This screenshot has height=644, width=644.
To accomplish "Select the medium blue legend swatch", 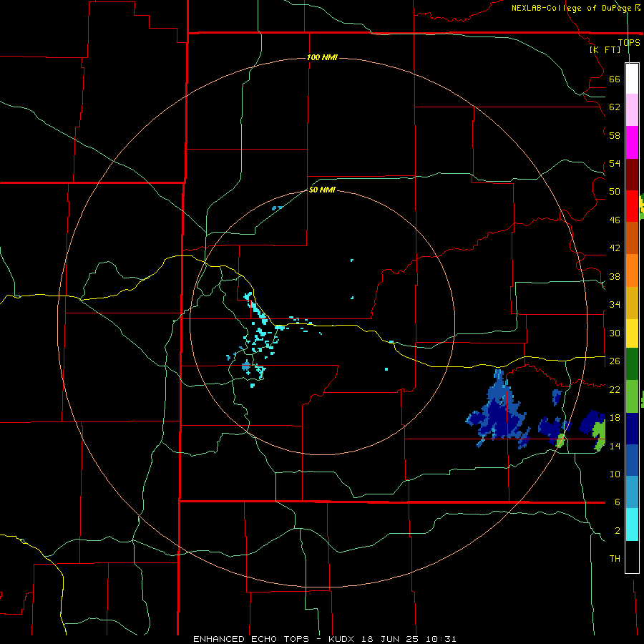I will [632, 460].
